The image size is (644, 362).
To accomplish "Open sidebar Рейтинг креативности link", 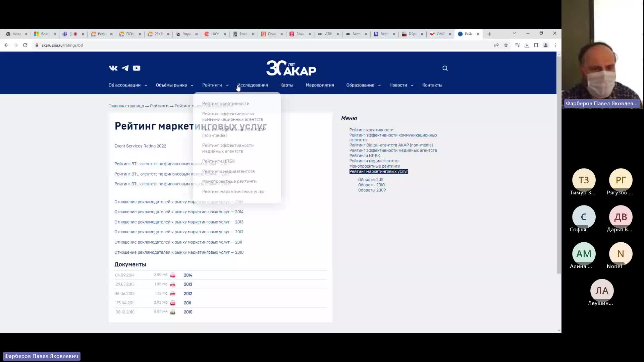I will click(x=371, y=130).
